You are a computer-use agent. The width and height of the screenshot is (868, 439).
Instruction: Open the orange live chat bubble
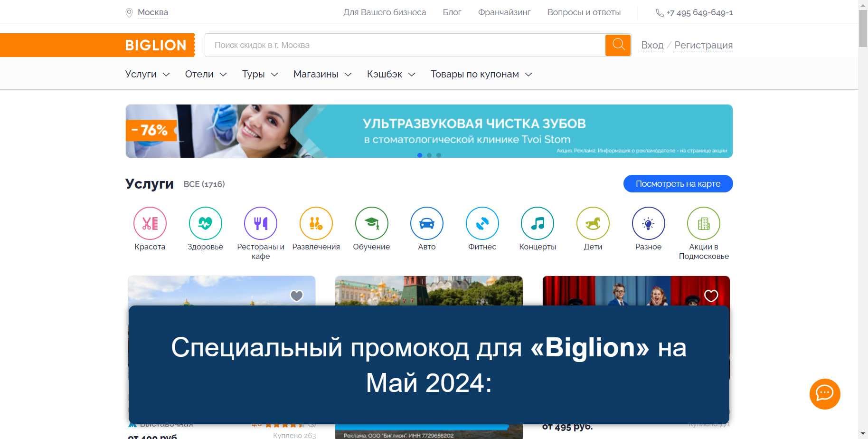click(x=825, y=394)
